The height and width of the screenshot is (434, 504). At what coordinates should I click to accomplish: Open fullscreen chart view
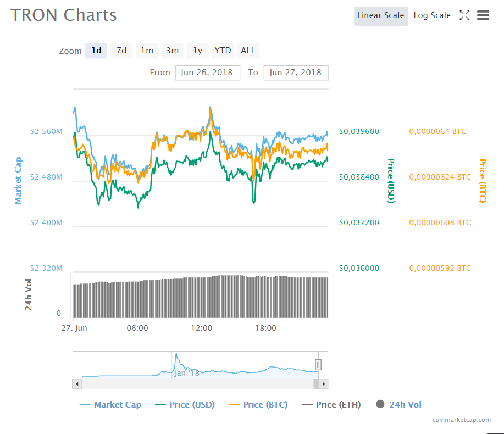click(464, 15)
